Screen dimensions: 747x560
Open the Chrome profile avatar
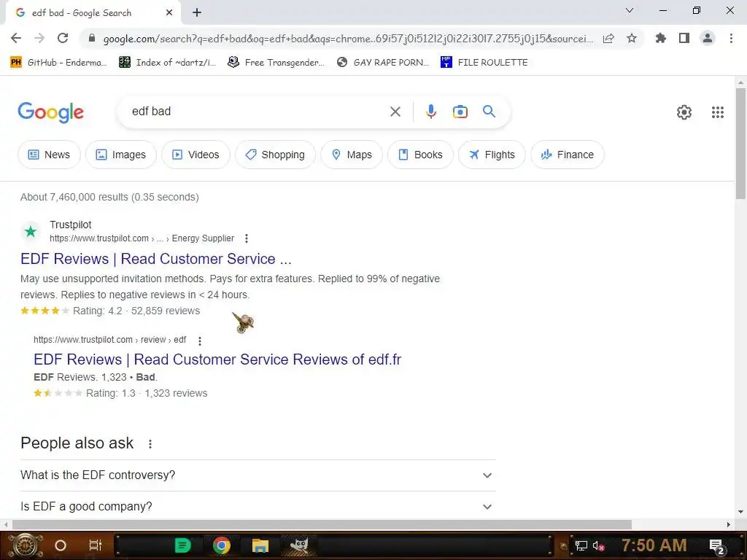tap(708, 38)
